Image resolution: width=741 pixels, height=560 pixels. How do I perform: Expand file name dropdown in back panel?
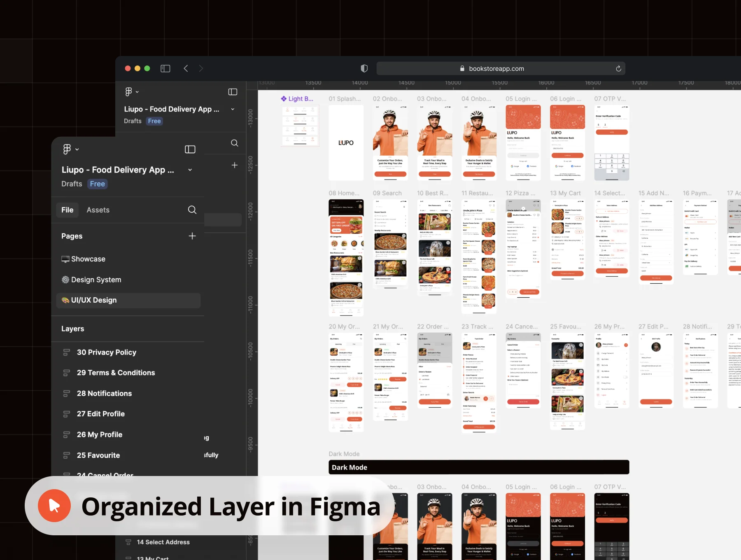pyautogui.click(x=233, y=109)
